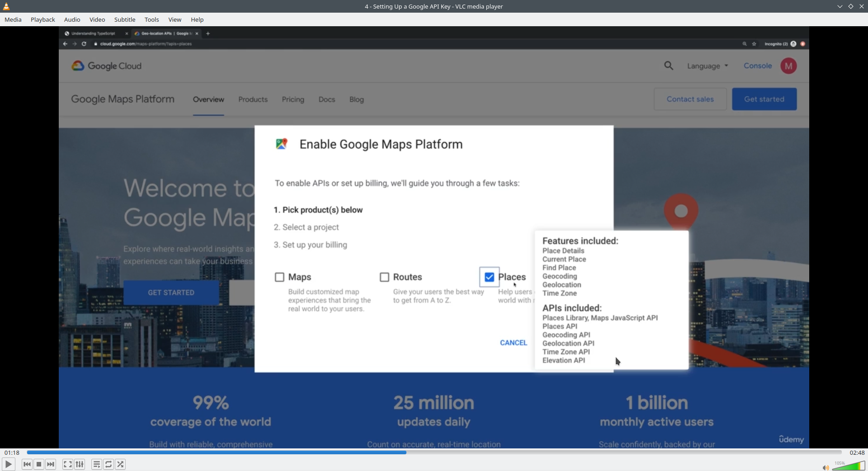
Task: Open the Video menu
Action: point(97,19)
